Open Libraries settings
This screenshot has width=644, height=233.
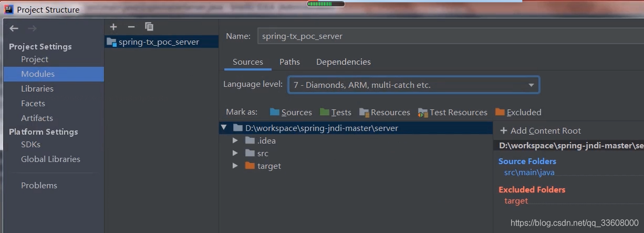[37, 89]
